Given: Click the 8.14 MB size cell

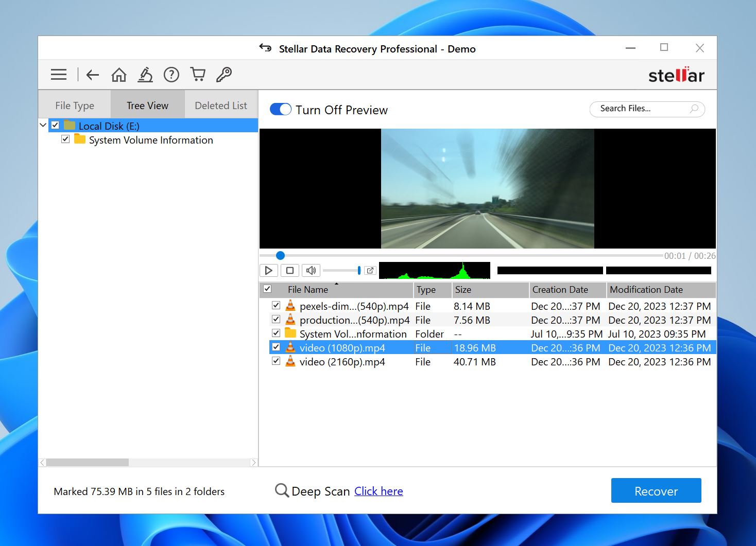Looking at the screenshot, I should pos(472,306).
